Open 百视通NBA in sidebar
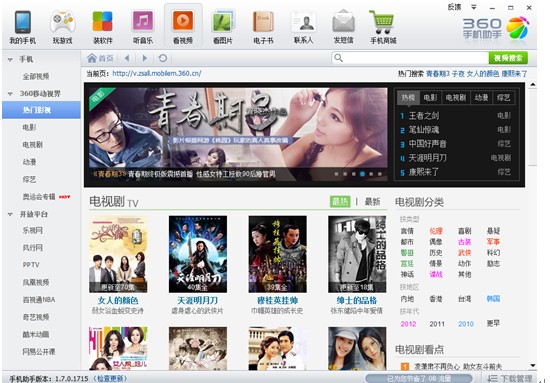The image size is (550, 383). [x=39, y=300]
